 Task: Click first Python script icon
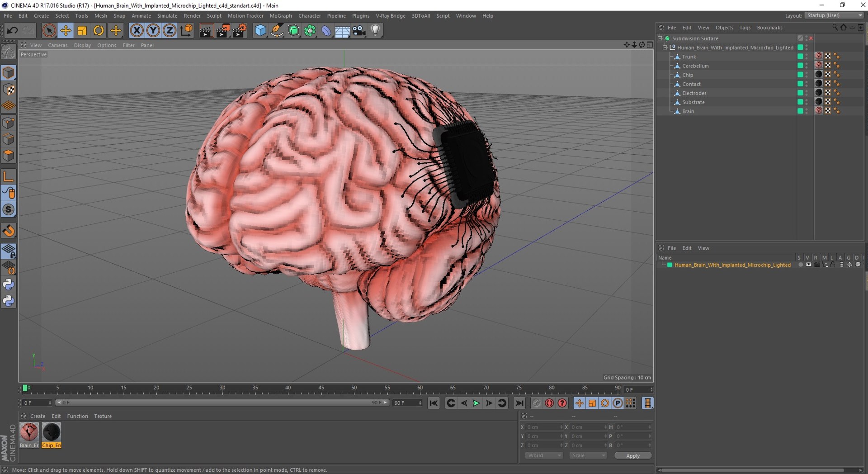9,284
